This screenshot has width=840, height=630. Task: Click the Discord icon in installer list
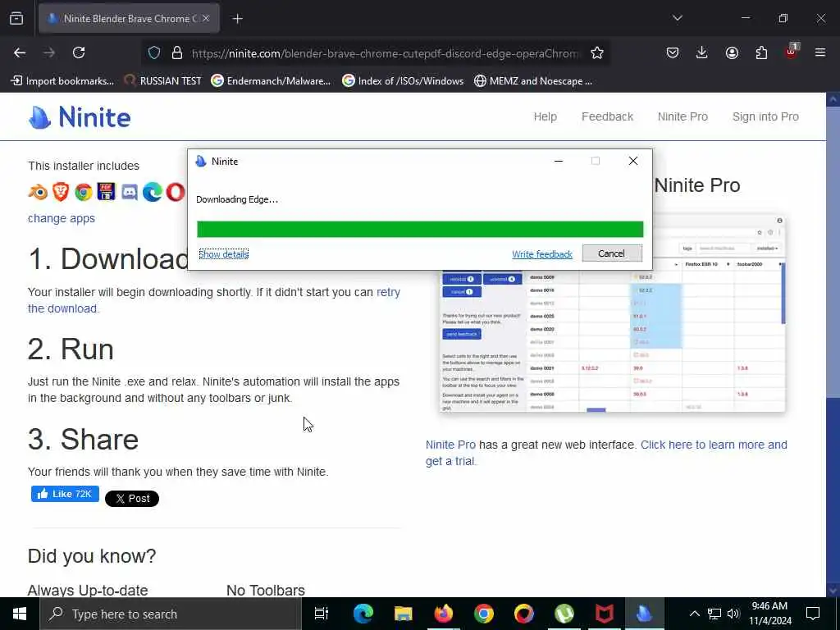click(x=129, y=192)
